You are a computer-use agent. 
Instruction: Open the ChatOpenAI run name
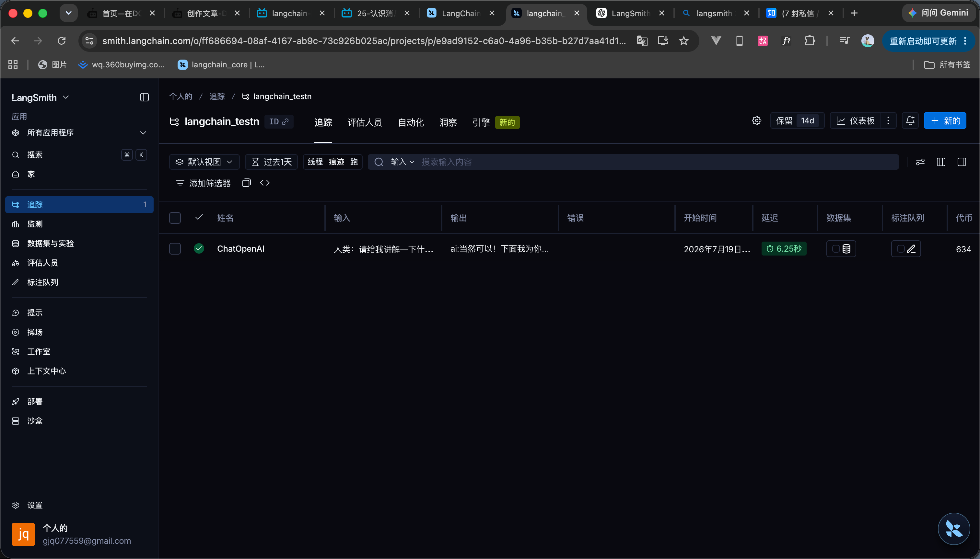click(x=240, y=249)
